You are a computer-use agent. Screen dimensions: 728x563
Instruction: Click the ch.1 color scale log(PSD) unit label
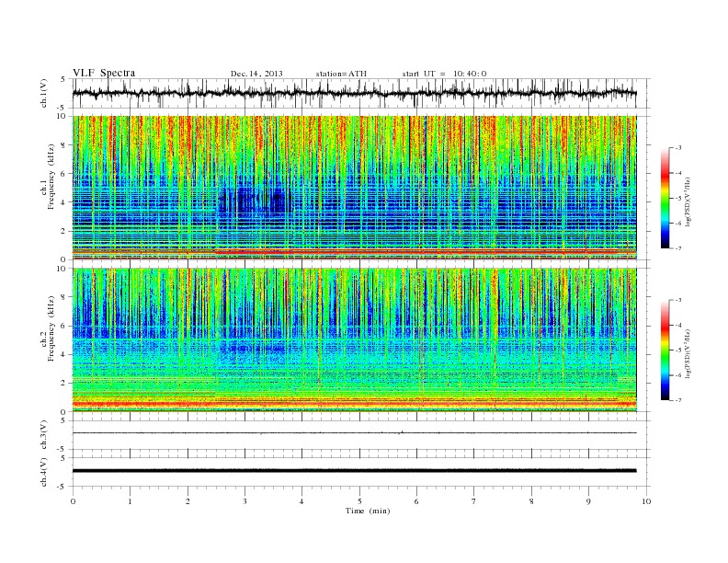tap(688, 201)
